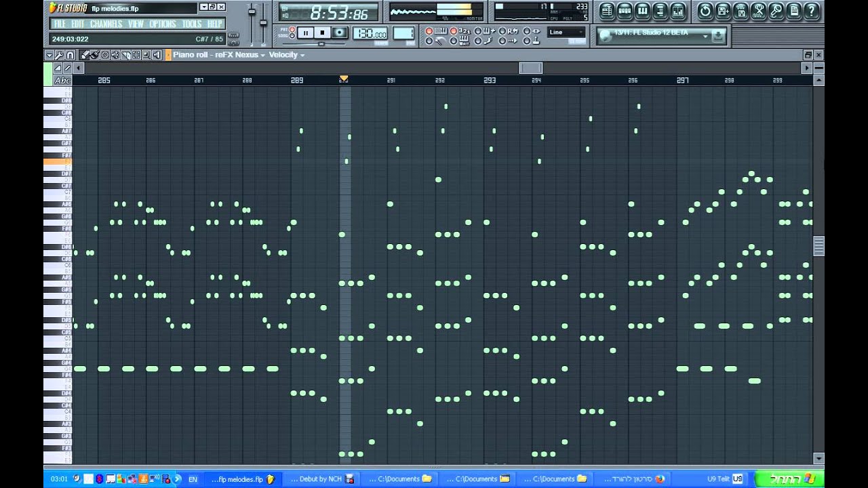Toggle song mode SONG indicator

(292, 36)
